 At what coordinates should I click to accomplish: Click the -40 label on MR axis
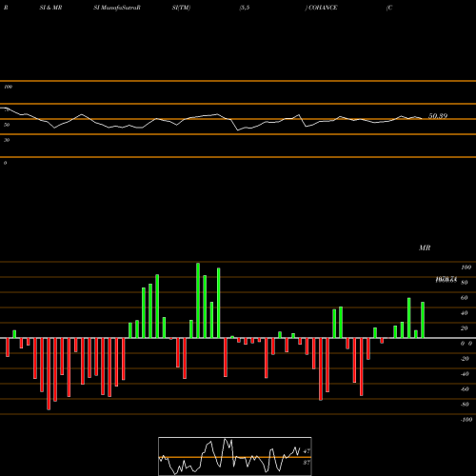tap(465, 374)
